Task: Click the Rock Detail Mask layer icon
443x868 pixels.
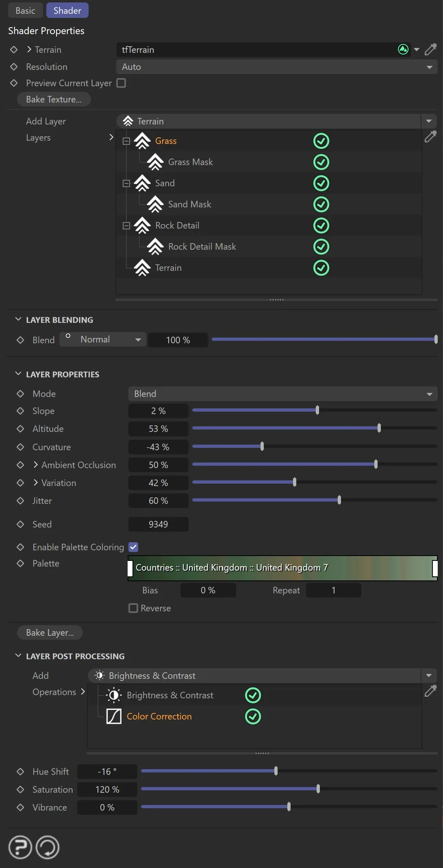Action: 155,246
